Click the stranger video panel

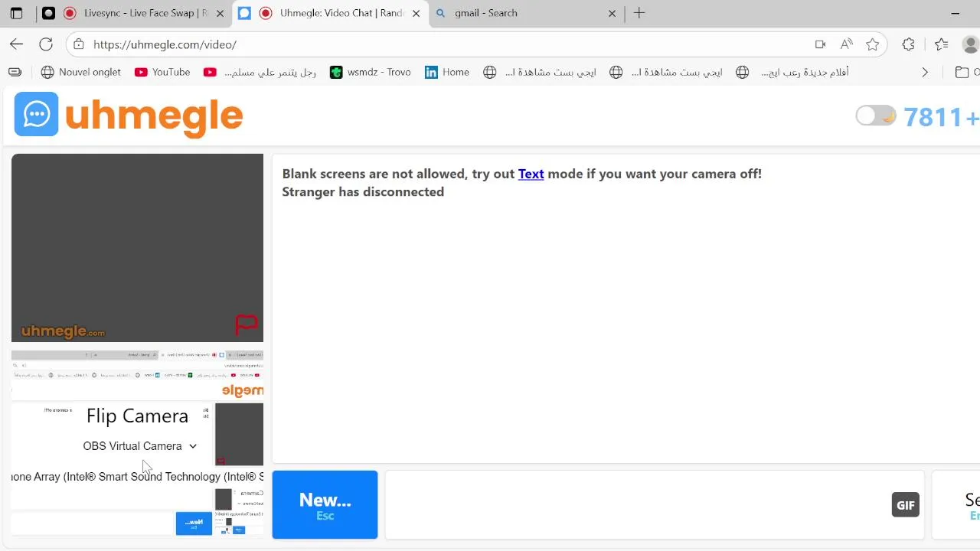[137, 248]
